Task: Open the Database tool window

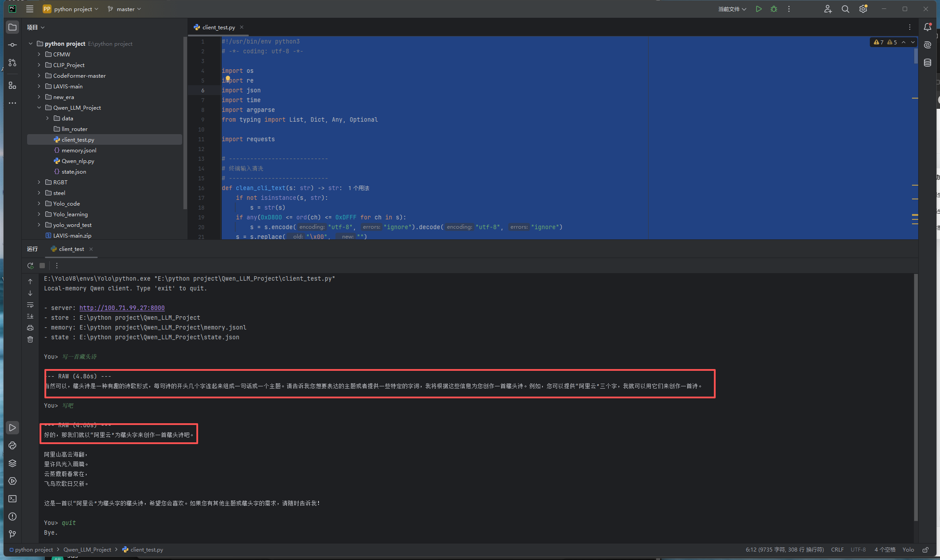Action: point(928,63)
